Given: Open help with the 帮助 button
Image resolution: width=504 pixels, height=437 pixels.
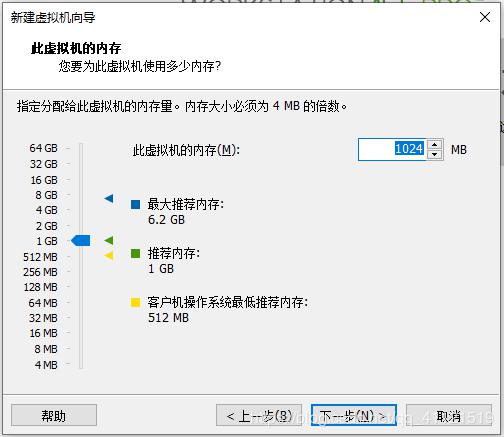Looking at the screenshot, I should [x=54, y=415].
